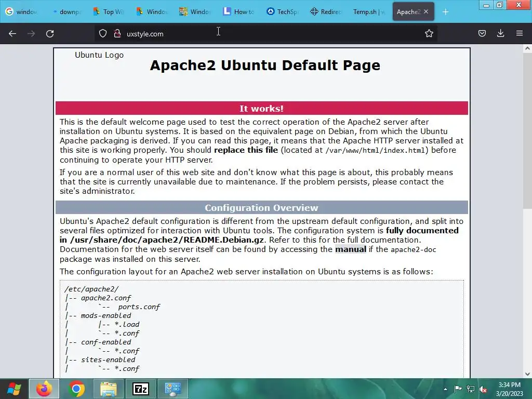Click the forward navigation arrow
Viewport: 532px width, 399px height.
click(31, 34)
